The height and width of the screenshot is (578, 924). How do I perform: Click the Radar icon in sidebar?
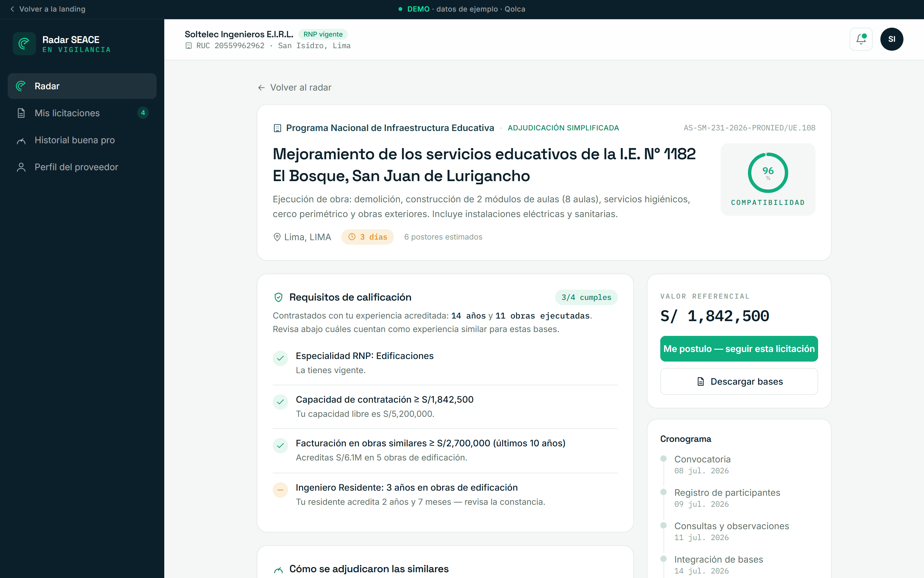pos(21,86)
